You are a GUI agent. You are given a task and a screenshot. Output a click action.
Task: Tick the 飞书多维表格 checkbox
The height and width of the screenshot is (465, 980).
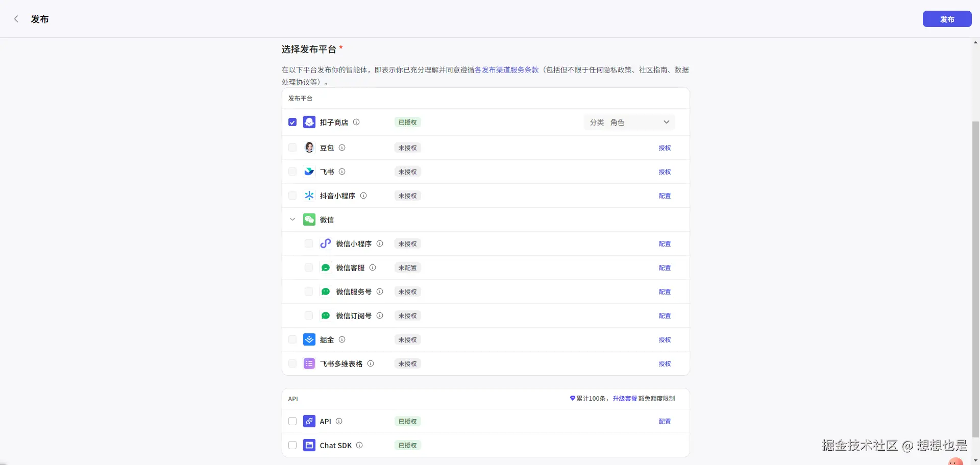point(292,363)
